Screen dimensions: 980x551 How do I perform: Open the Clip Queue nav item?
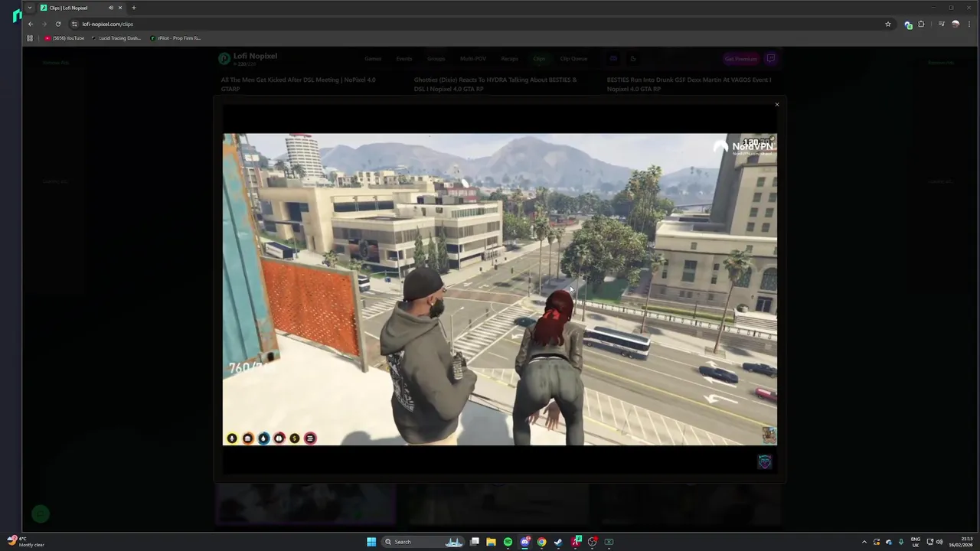(573, 59)
